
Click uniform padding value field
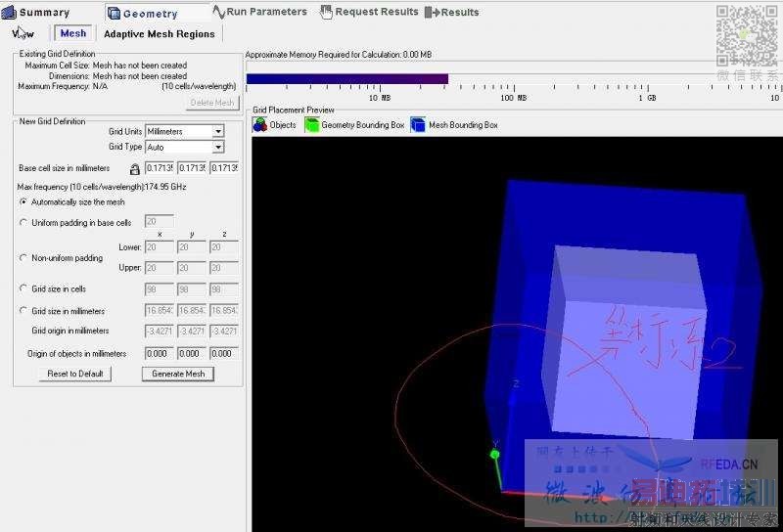coord(160,221)
